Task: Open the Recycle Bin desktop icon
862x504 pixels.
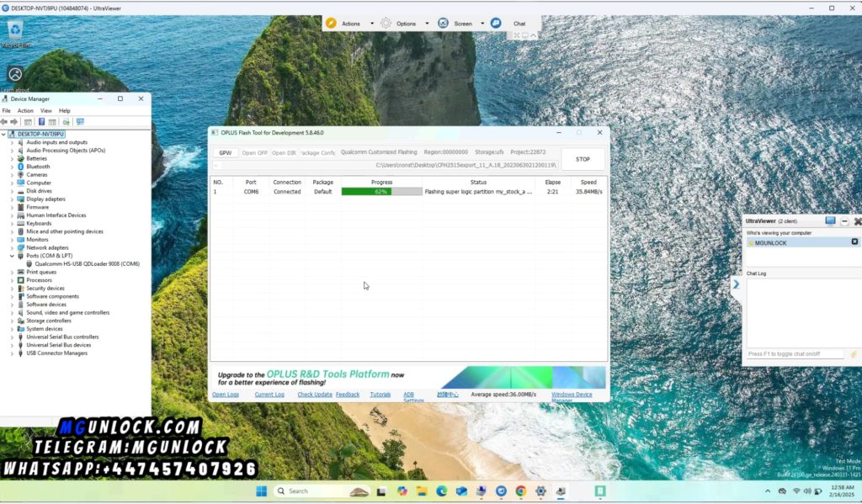Action: pyautogui.click(x=15, y=33)
